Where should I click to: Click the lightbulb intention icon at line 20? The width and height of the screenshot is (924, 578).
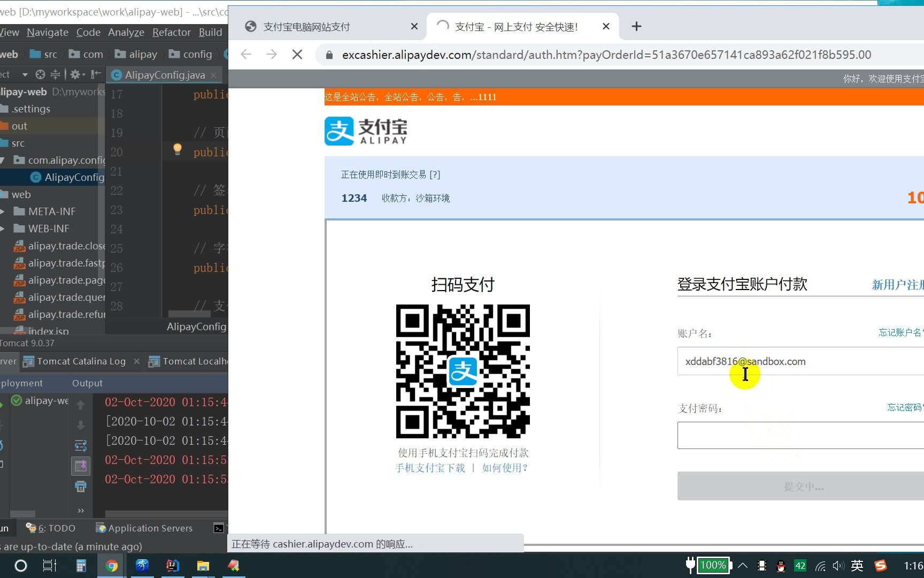pyautogui.click(x=177, y=150)
